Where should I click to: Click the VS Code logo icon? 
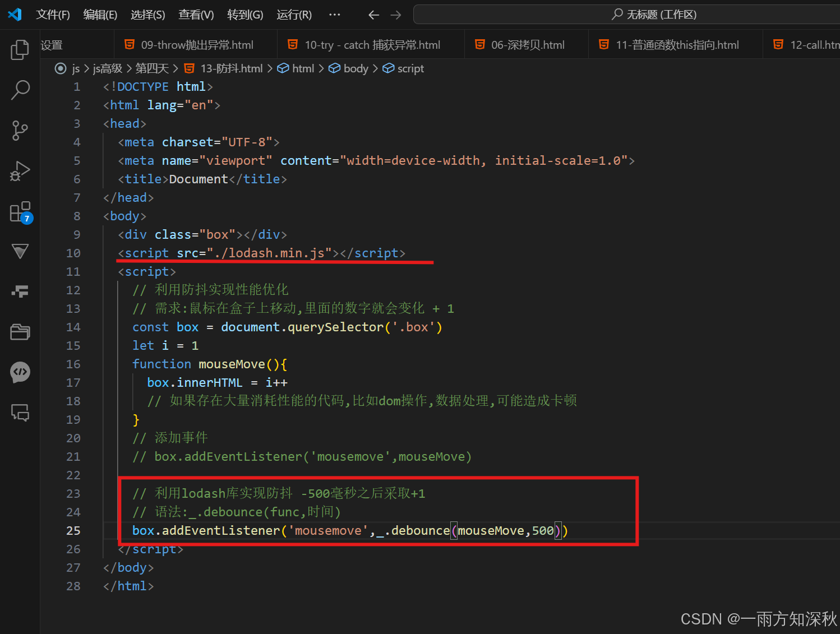tap(15, 15)
